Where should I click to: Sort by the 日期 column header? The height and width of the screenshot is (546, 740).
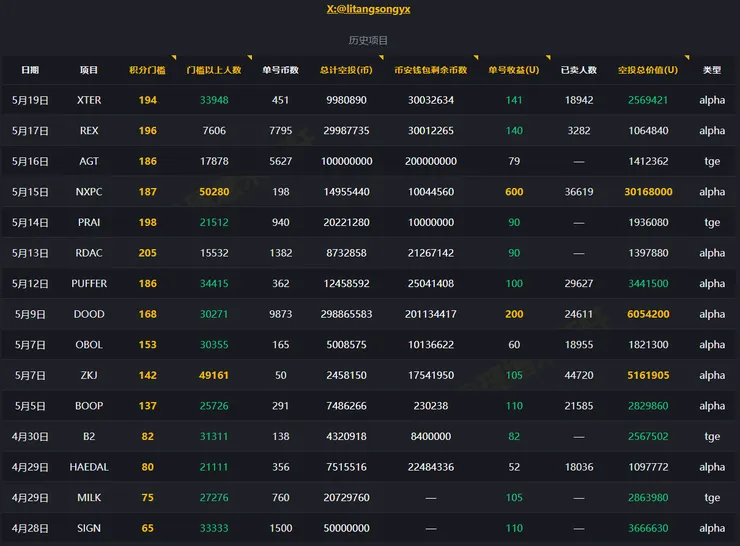pos(30,70)
